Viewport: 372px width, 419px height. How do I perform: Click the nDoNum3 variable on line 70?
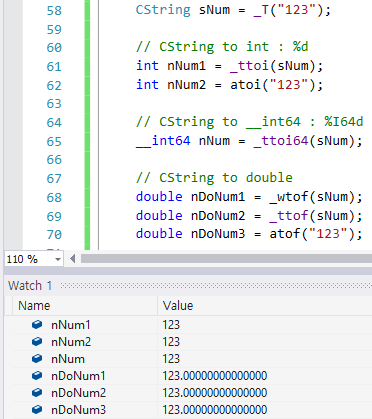click(218, 234)
